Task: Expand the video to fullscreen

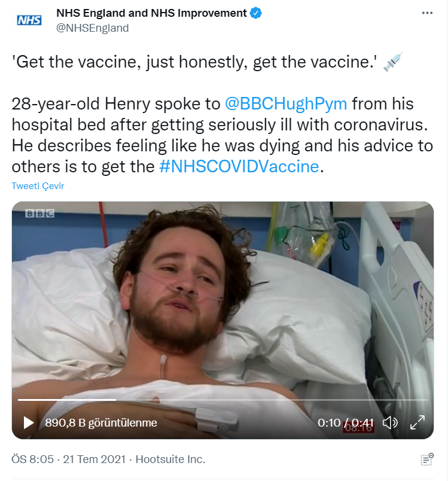Action: 417,423
